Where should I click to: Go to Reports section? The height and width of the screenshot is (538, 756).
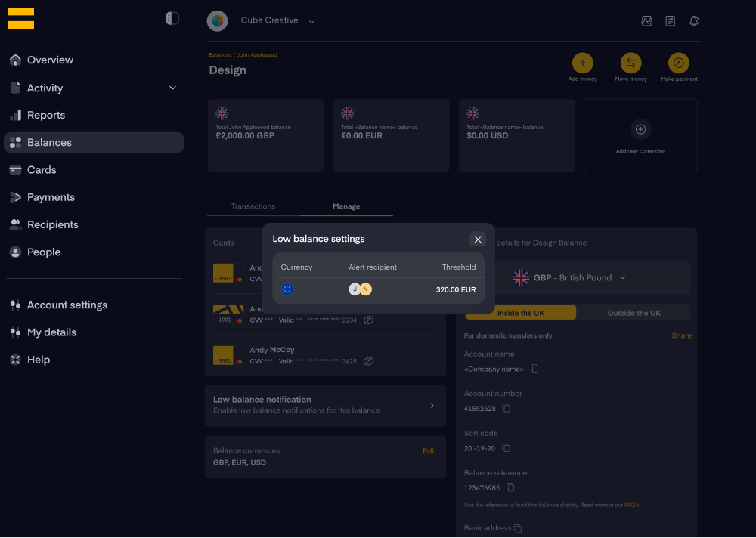click(46, 115)
